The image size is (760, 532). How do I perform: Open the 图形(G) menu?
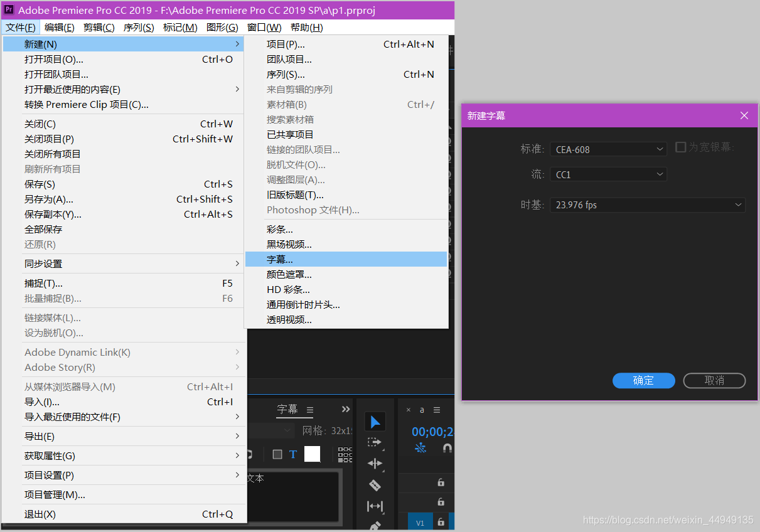click(x=222, y=27)
